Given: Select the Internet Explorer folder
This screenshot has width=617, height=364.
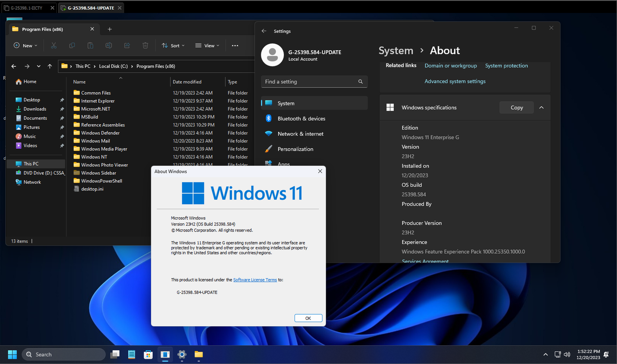Looking at the screenshot, I should pyautogui.click(x=98, y=101).
